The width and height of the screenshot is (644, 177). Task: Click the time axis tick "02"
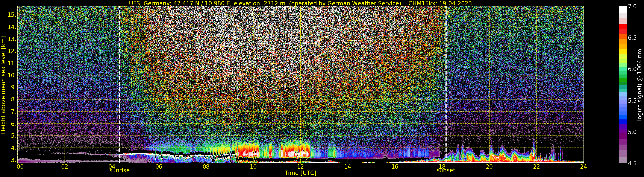[65, 166]
